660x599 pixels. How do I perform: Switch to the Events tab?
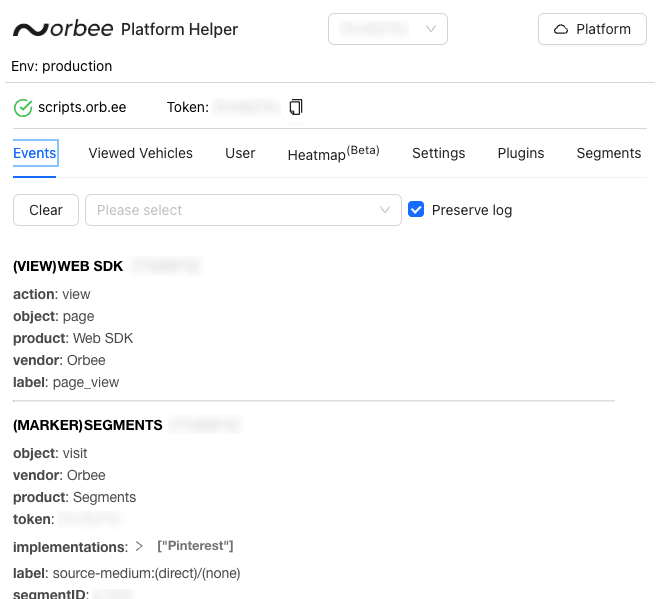pos(35,153)
